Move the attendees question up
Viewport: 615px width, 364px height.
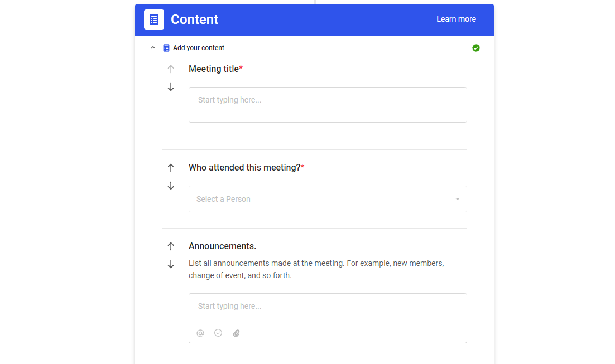coord(171,167)
